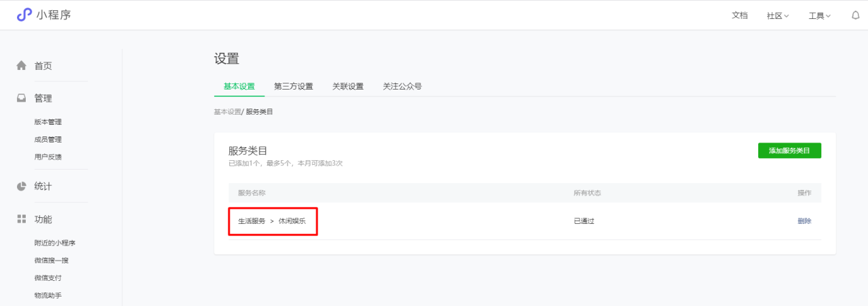Click 删除 for the 休闲娱乐 category
This screenshot has width=868, height=306.
tap(804, 221)
